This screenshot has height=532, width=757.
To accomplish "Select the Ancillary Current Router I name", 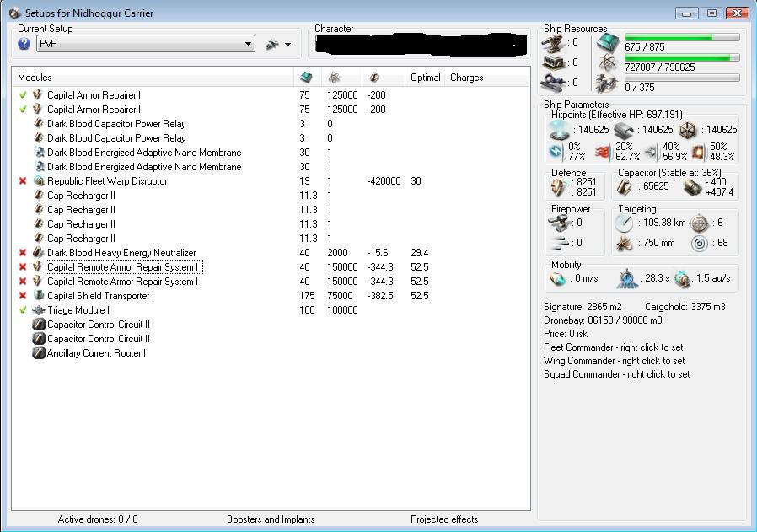I will coord(96,353).
